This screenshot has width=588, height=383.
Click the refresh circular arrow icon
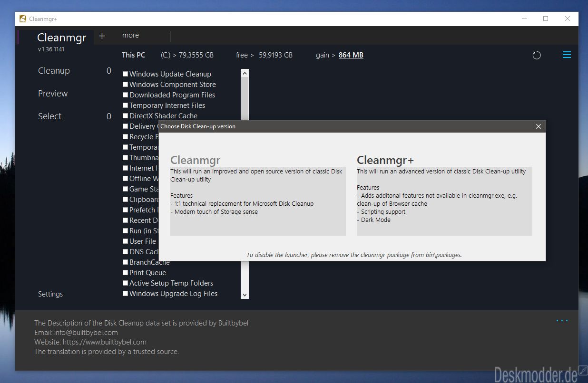point(537,55)
